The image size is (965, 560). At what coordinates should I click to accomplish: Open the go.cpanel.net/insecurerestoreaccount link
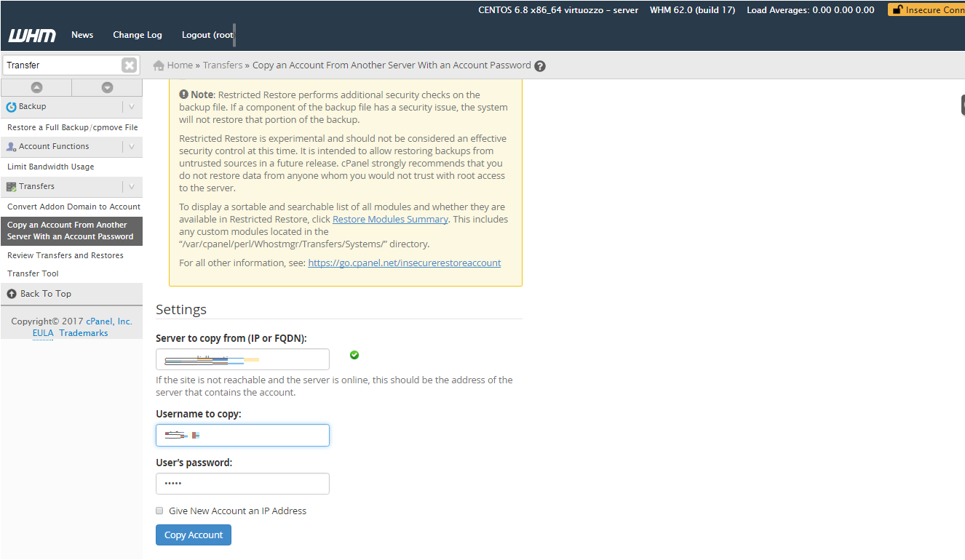[405, 263]
